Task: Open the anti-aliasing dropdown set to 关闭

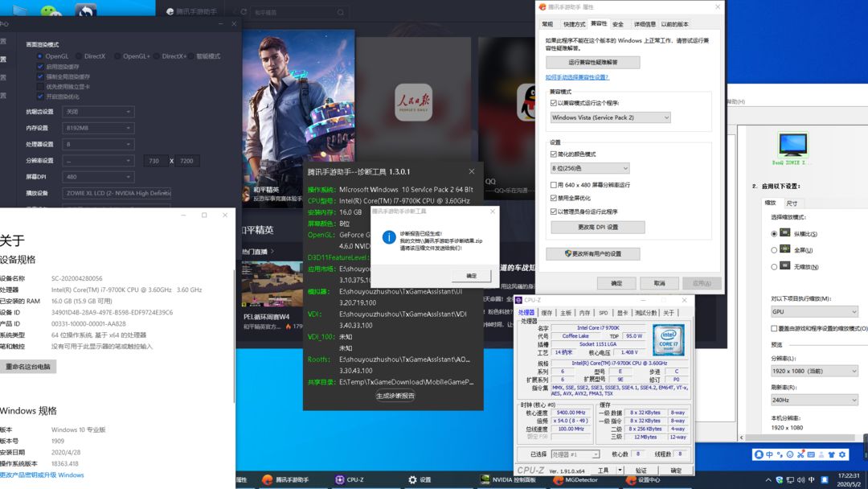Action: [x=99, y=112]
